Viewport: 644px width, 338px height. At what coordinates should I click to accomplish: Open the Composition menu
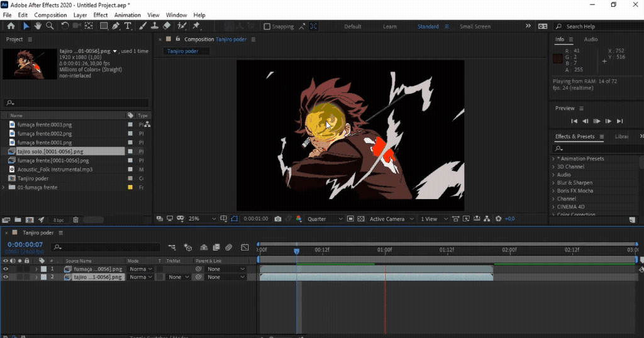50,15
